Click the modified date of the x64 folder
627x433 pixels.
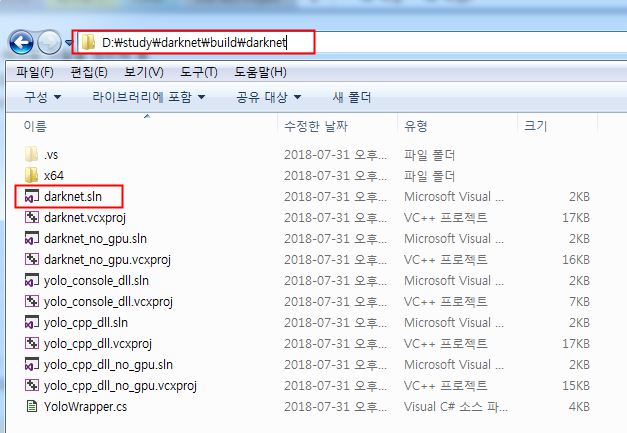[x=335, y=176]
